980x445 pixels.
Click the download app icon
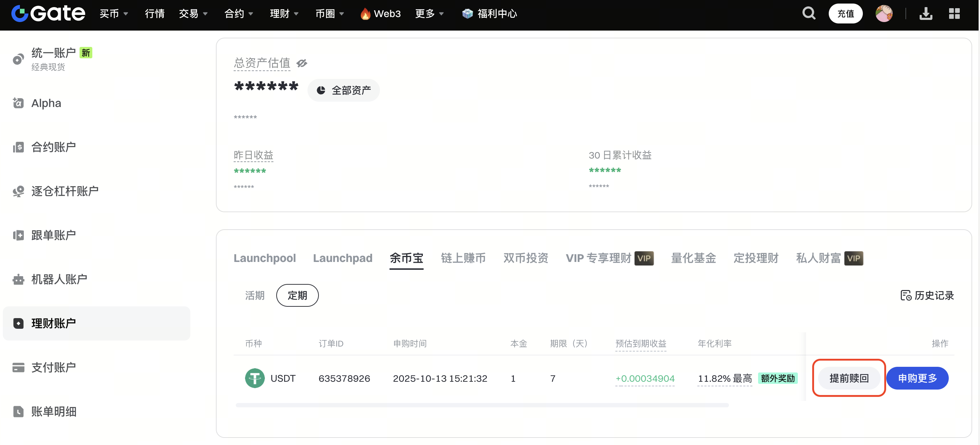[925, 14]
